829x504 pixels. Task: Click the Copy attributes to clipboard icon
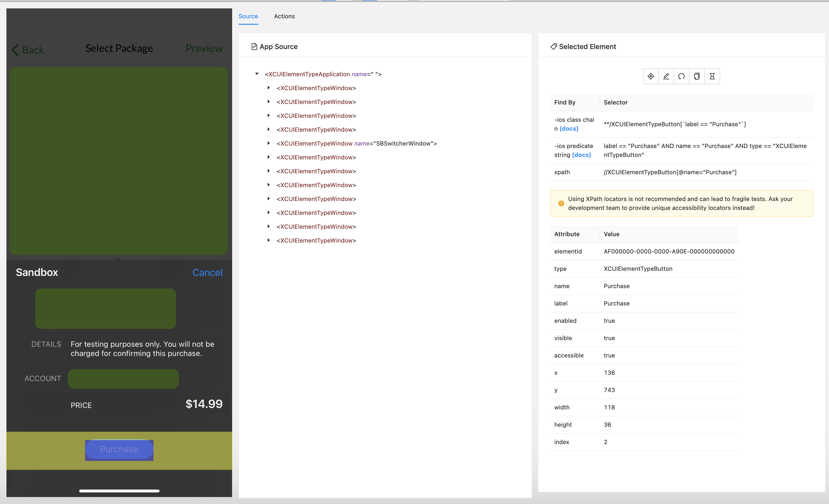pos(696,76)
